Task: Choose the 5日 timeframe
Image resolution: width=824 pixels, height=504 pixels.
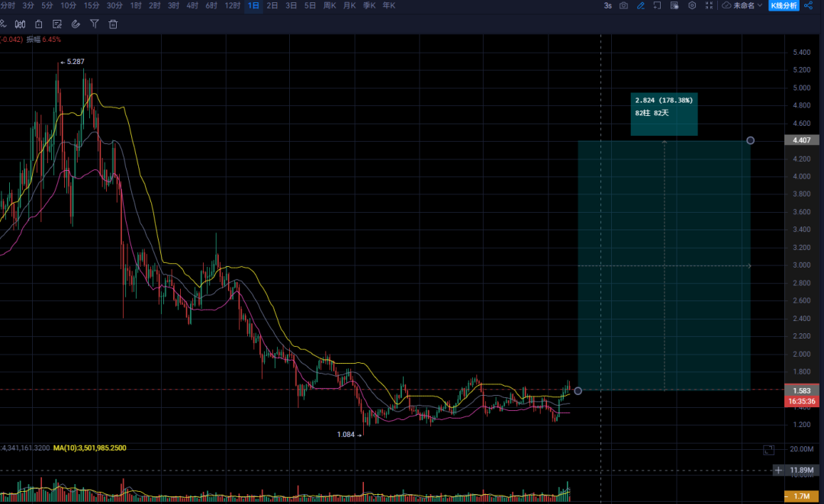Action: tap(310, 6)
